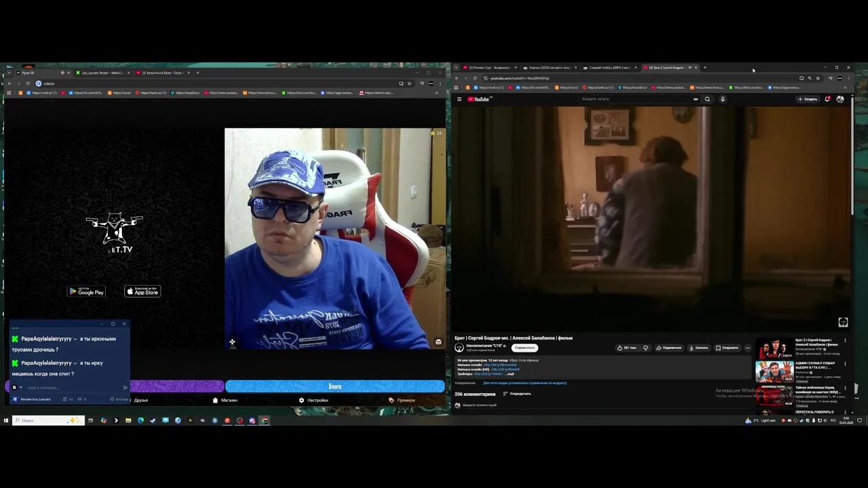Open the Chrome menu in the rulet.tv window

click(440, 83)
